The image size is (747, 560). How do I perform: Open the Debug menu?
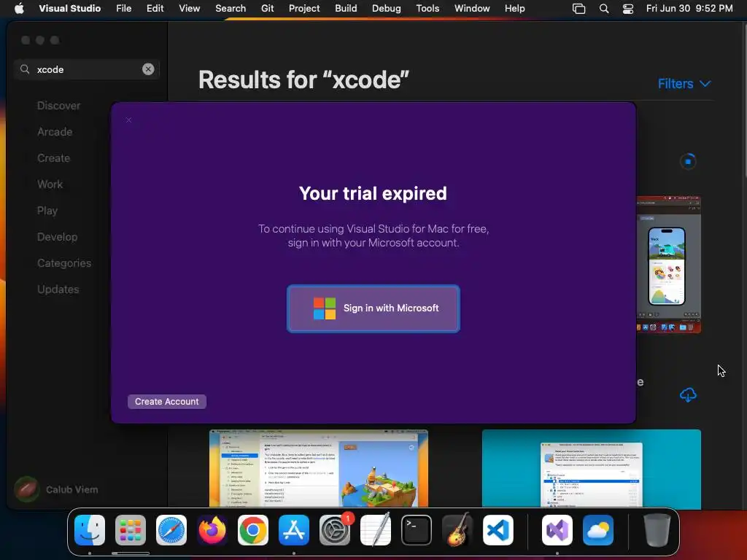(387, 8)
